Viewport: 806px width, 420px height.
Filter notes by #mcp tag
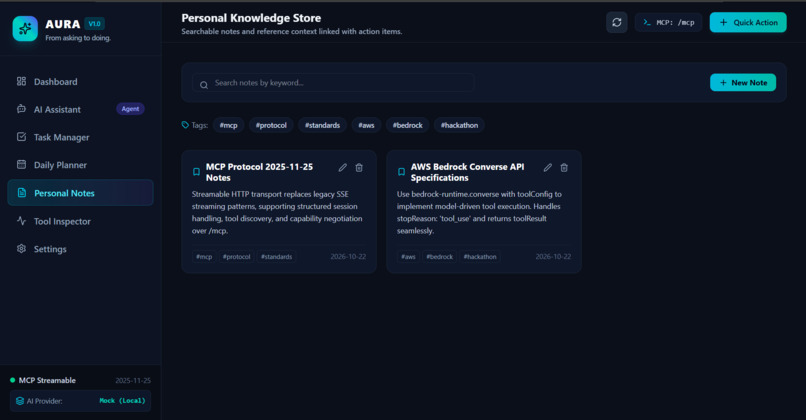228,125
